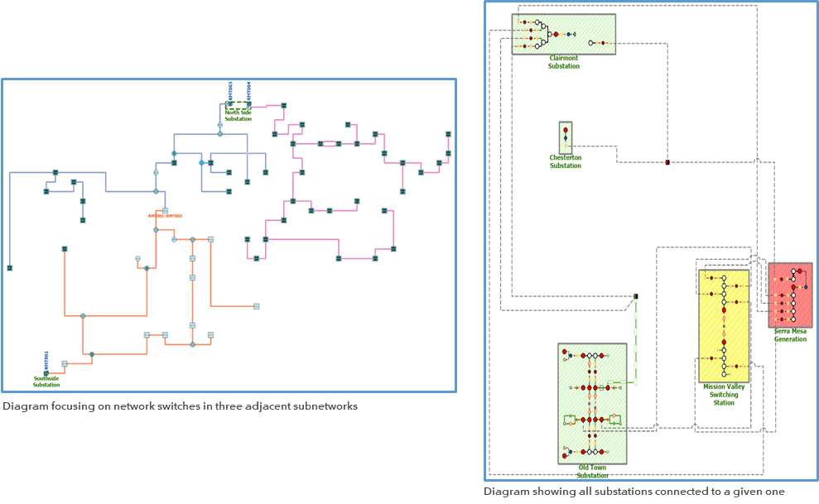Collapse the Clairmont Substation container
The image size is (819, 504).
(x=563, y=35)
